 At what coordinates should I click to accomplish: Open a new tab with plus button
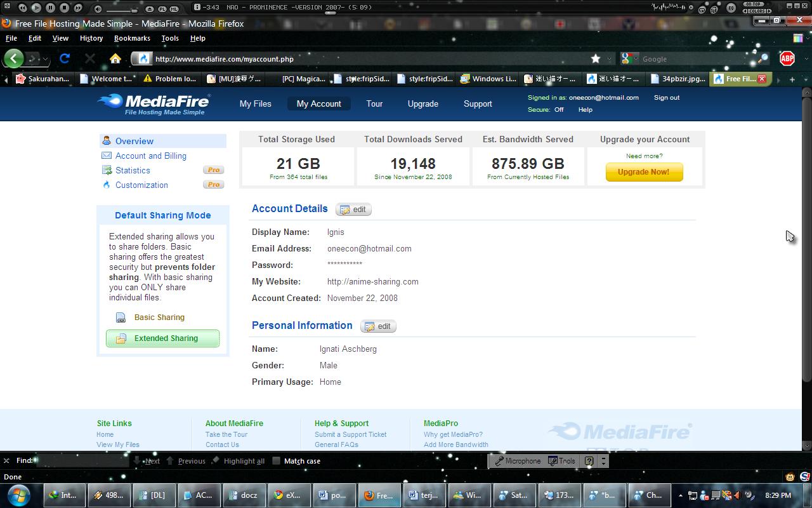[792, 79]
